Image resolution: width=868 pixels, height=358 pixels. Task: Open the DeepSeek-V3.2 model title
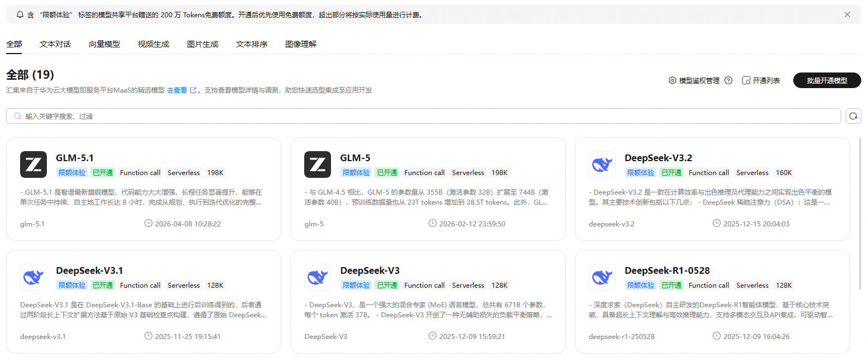pos(658,158)
